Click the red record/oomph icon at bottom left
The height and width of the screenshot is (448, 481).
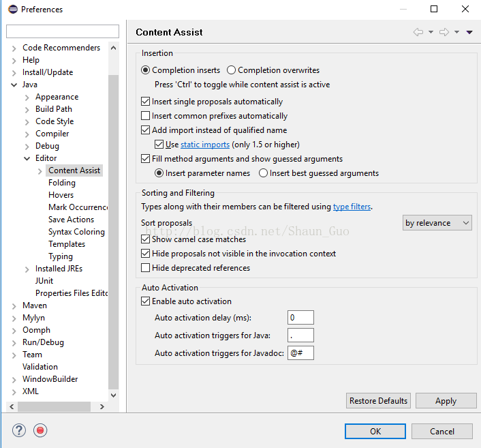(x=40, y=430)
